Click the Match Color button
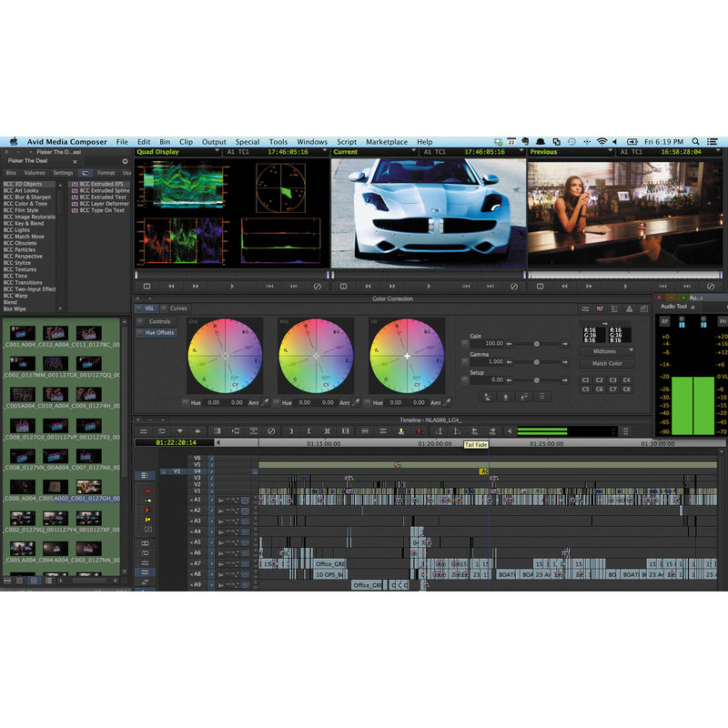Screen dimensions: 728x728 607,363
